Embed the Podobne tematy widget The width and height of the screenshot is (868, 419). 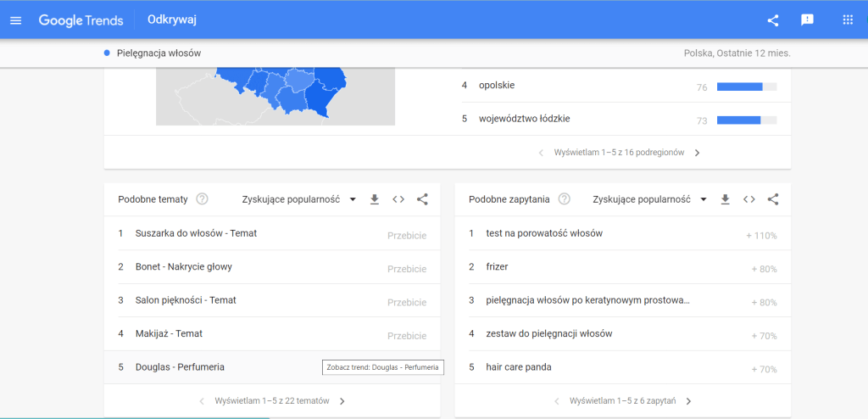398,199
